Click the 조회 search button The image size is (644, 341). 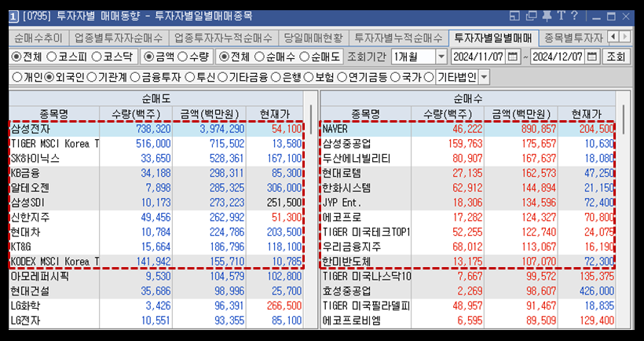coord(615,57)
